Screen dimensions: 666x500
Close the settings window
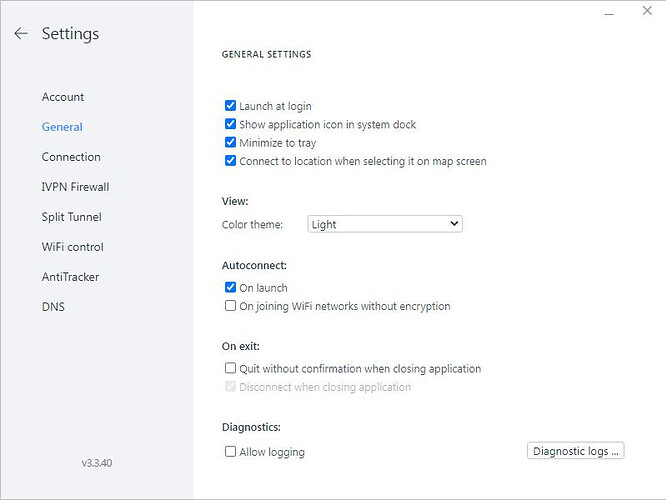[646, 13]
